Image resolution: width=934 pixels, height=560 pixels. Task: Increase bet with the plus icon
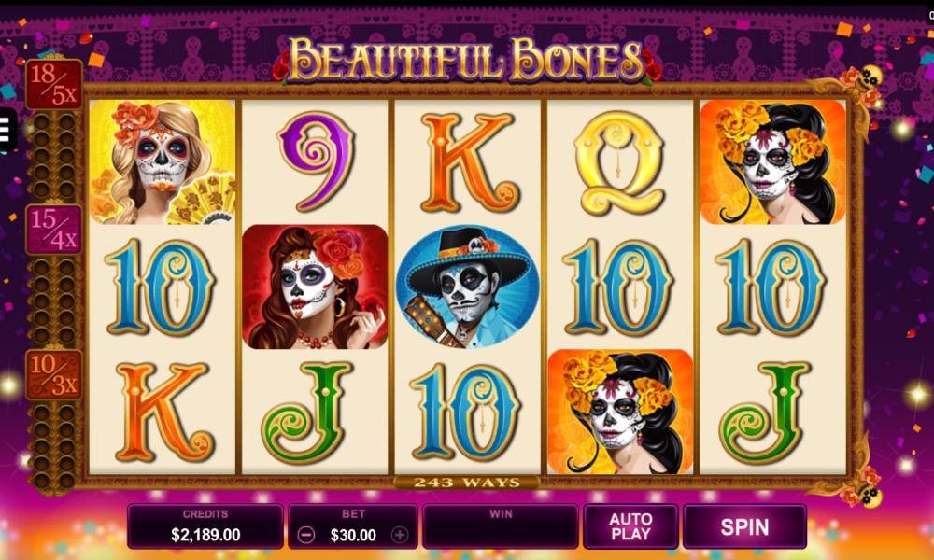pos(400,535)
